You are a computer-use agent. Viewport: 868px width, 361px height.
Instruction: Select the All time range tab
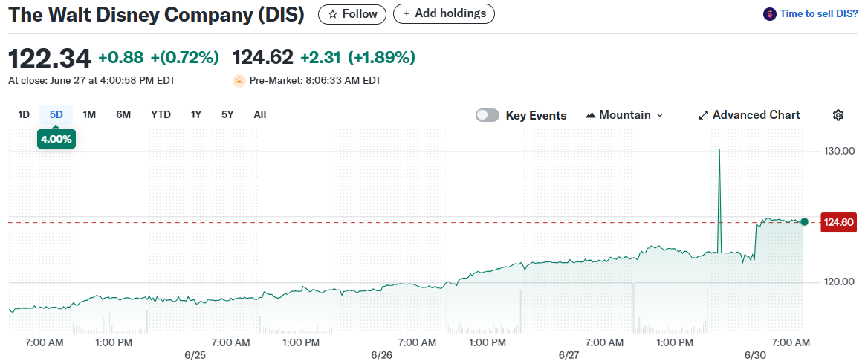(259, 115)
